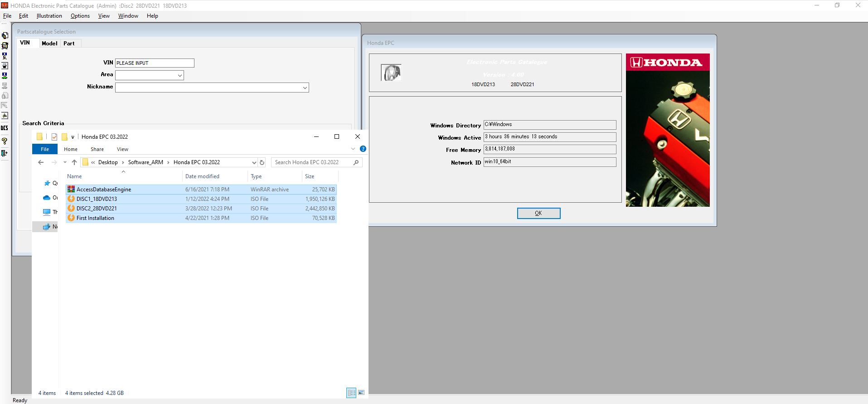The height and width of the screenshot is (404, 868).
Task: Open the Options menu
Action: tap(80, 16)
